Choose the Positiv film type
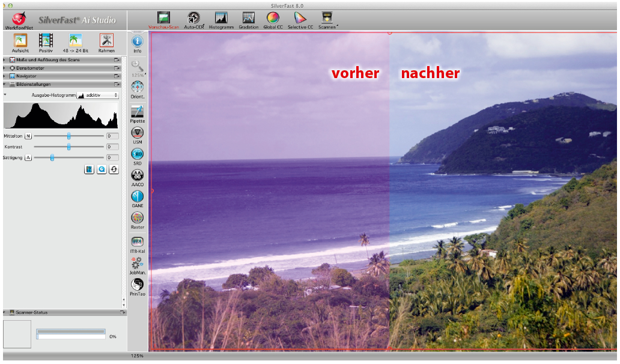The image size is (620, 364). point(46,43)
